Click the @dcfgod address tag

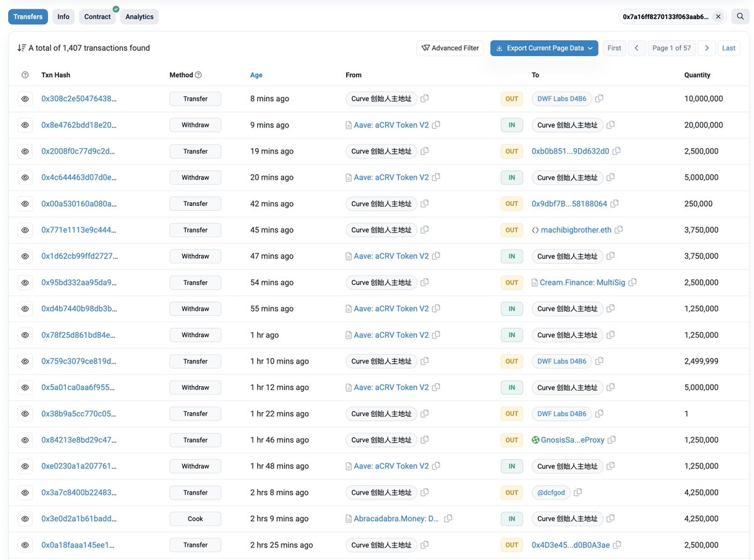pos(551,493)
